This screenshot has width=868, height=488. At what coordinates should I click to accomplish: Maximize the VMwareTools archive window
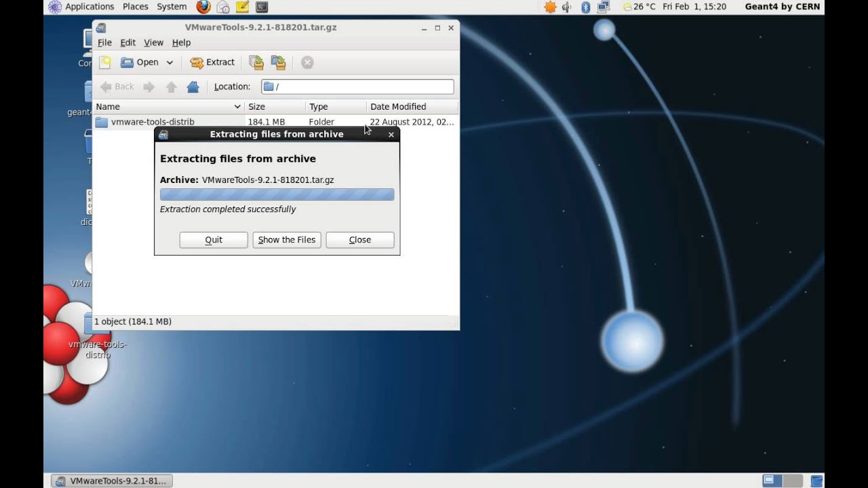click(x=437, y=28)
